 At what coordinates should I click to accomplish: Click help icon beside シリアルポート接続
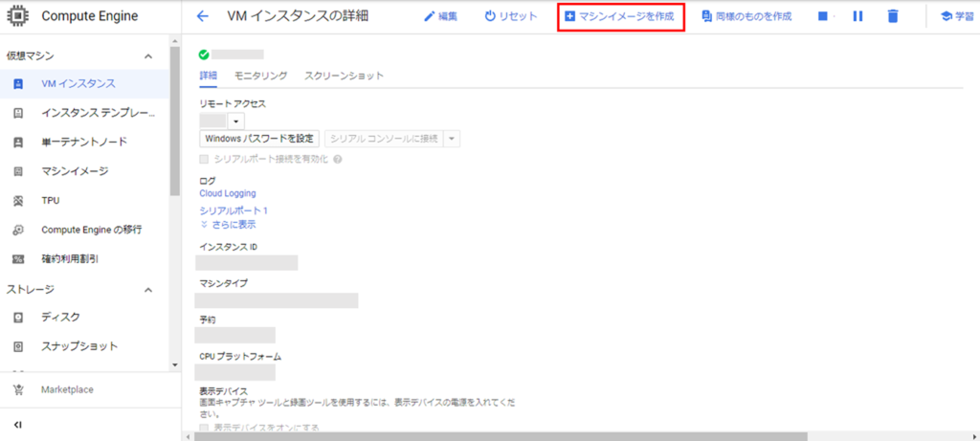point(338,159)
